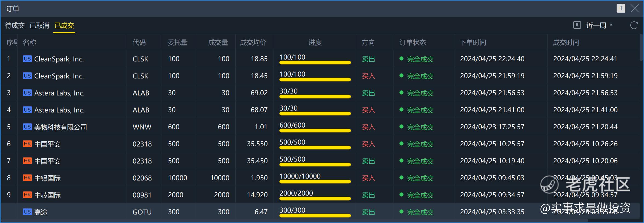
Task: Click the US market icon beside Astera Labs row 3
Action: tap(27, 93)
